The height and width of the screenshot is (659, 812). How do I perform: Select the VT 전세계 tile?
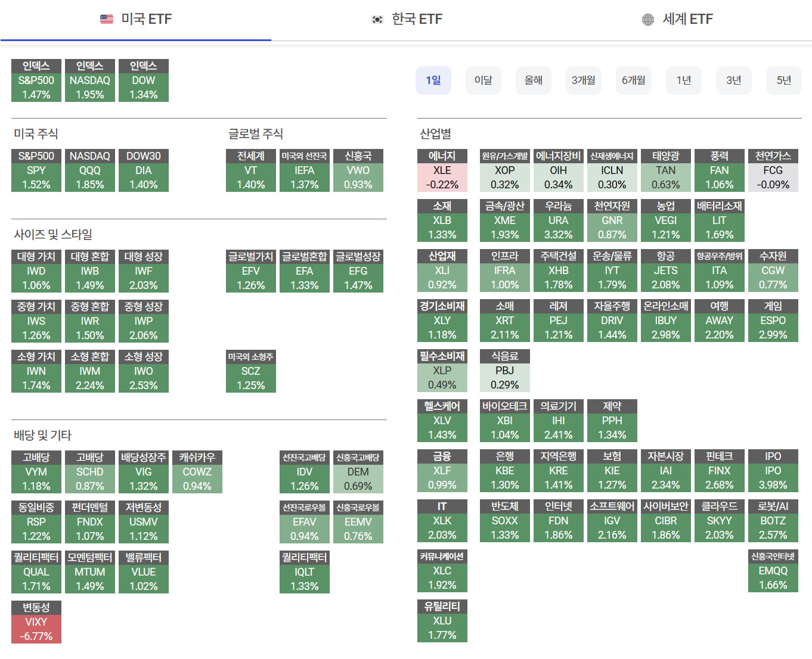point(251,170)
